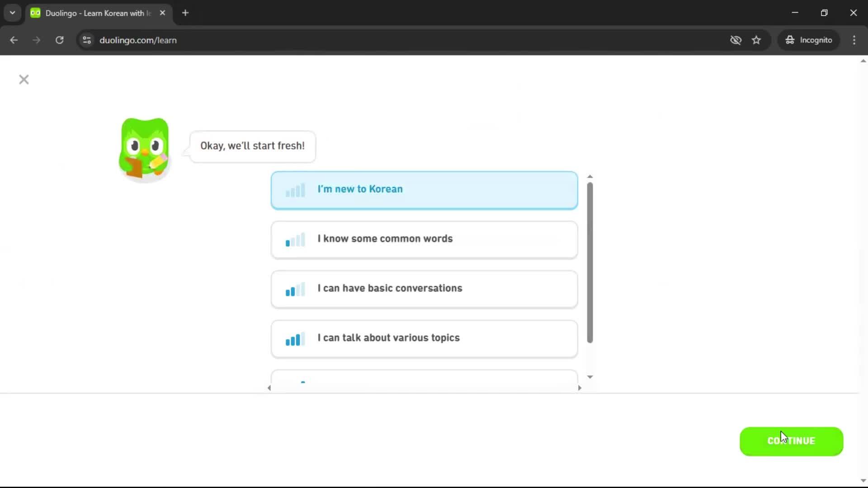Click the Incognito profile icon

point(789,40)
